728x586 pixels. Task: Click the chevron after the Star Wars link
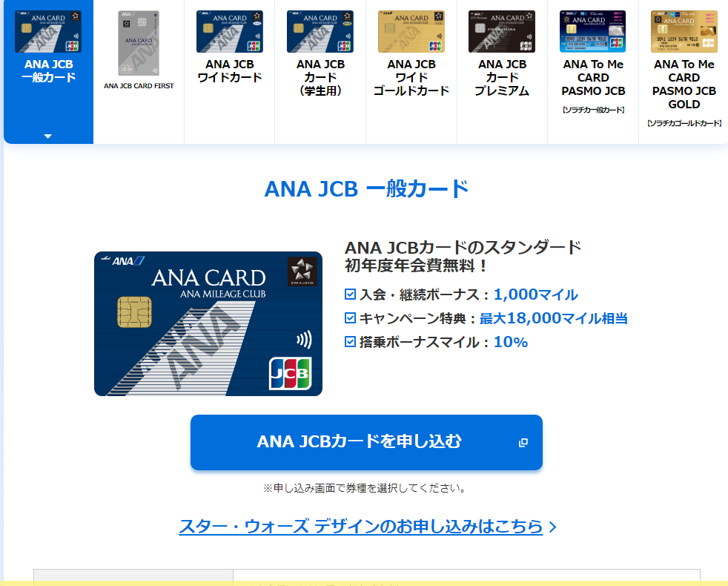(552, 527)
